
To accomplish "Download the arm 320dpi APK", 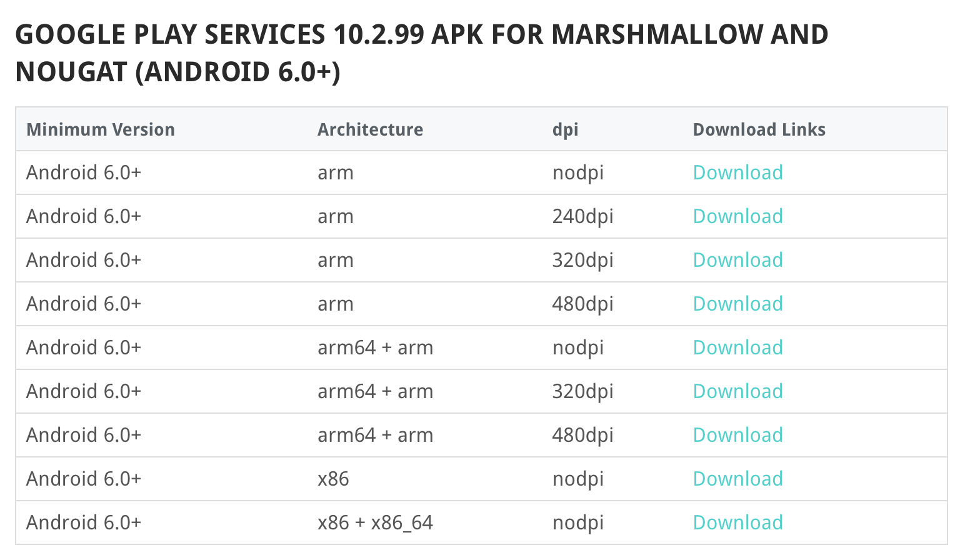I will 737,260.
